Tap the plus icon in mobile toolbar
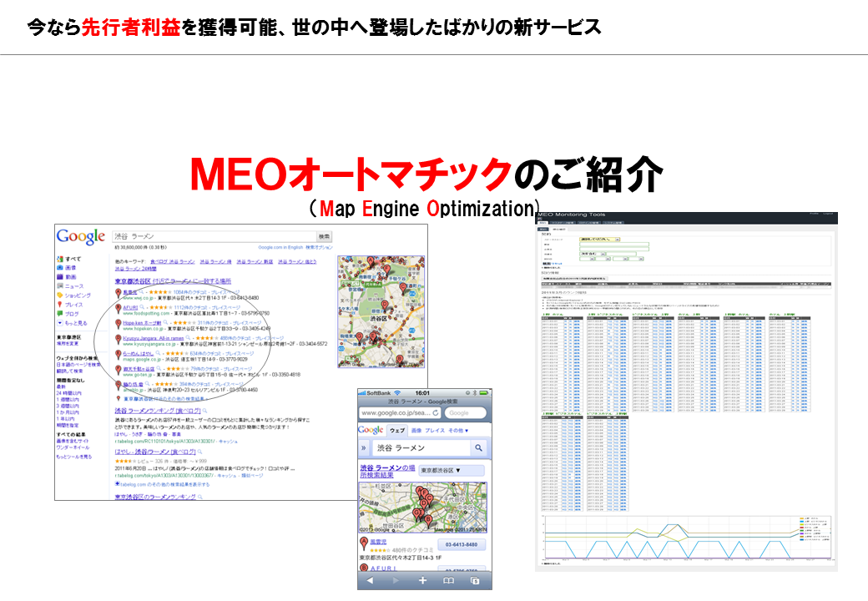This screenshot has width=868, height=601. (x=422, y=580)
